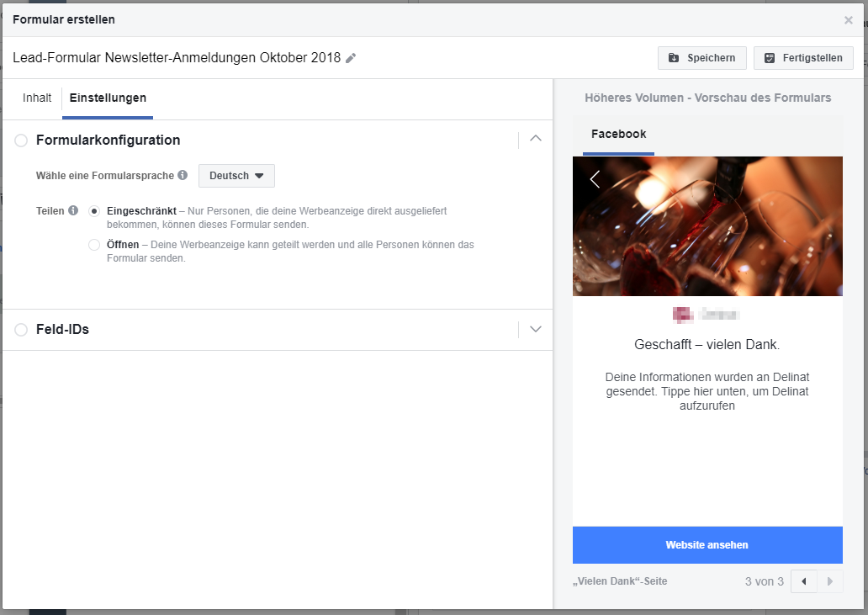Open the Deutsch language dropdown

coord(236,176)
